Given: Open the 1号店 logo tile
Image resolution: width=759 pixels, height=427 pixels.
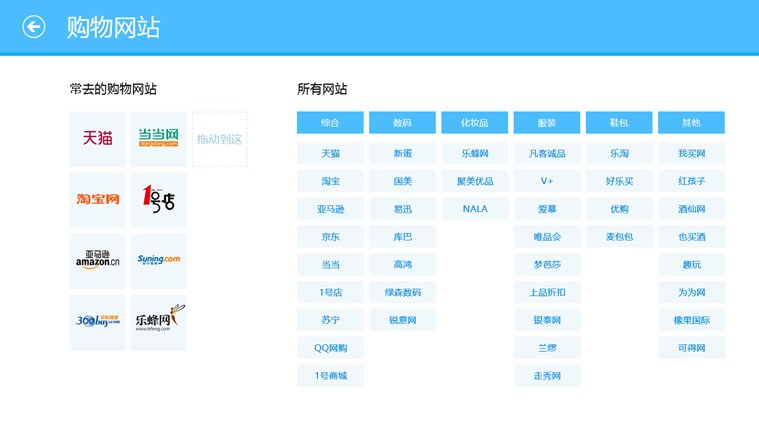Looking at the screenshot, I should (x=158, y=200).
